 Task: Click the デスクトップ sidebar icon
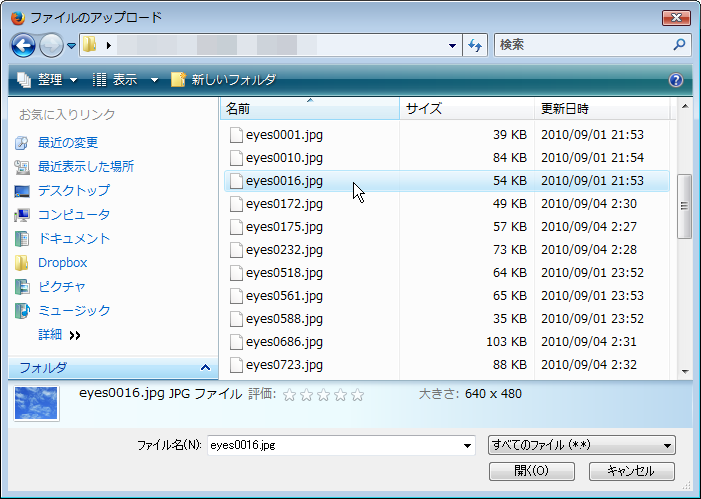[x=21, y=191]
